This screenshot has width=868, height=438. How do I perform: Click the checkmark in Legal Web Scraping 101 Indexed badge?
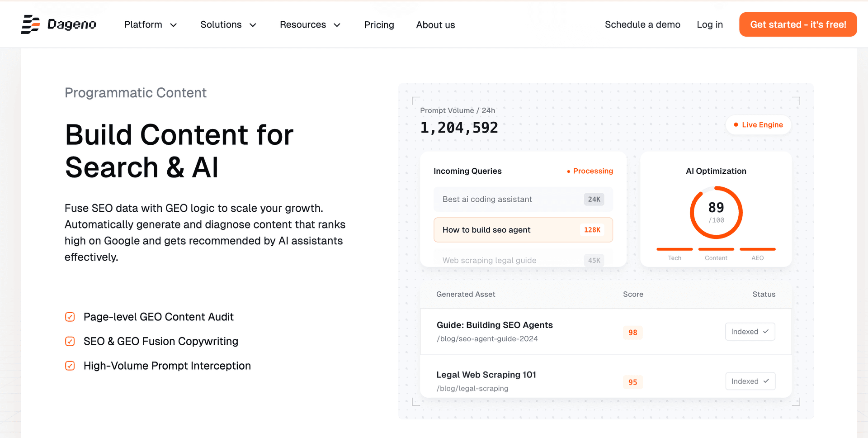click(x=766, y=381)
